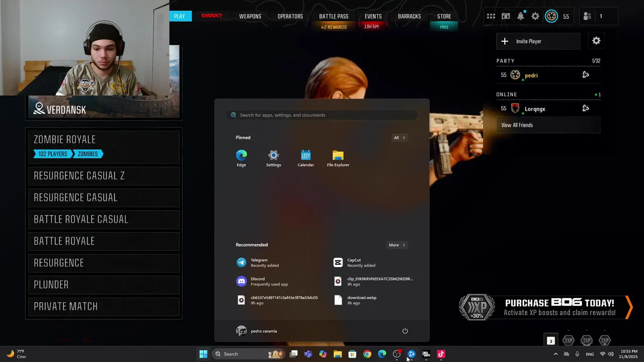Select Zombie Royale mode
644x362 pixels.
click(104, 146)
